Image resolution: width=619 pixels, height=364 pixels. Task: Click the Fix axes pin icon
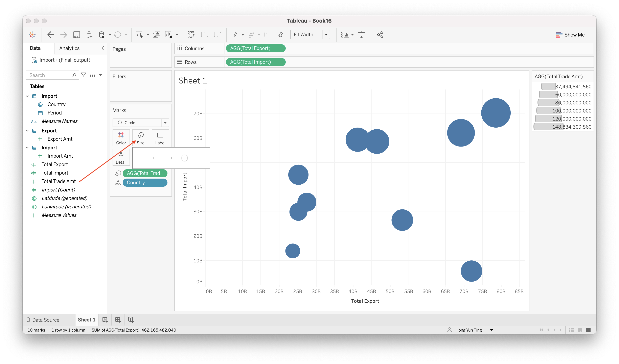click(280, 35)
